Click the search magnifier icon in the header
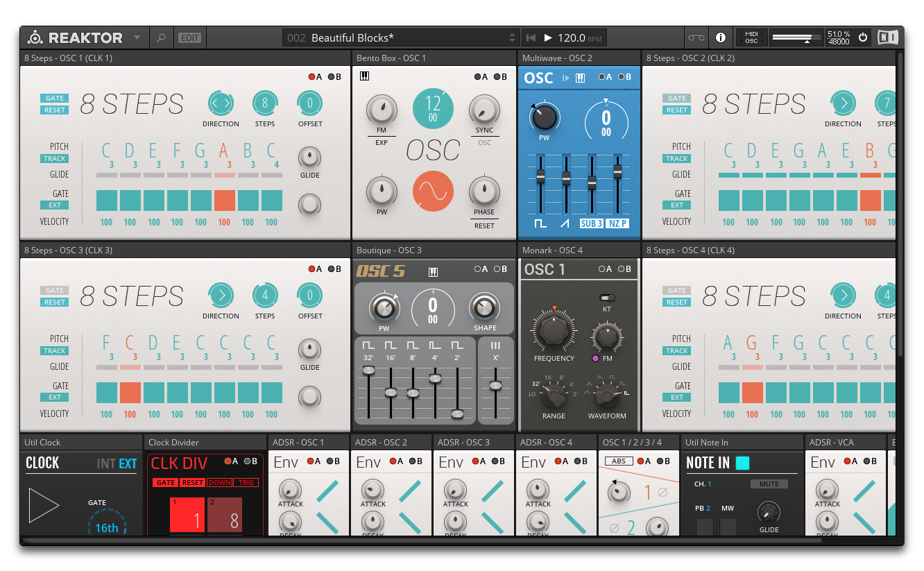The height and width of the screenshot is (571, 924). (x=162, y=37)
